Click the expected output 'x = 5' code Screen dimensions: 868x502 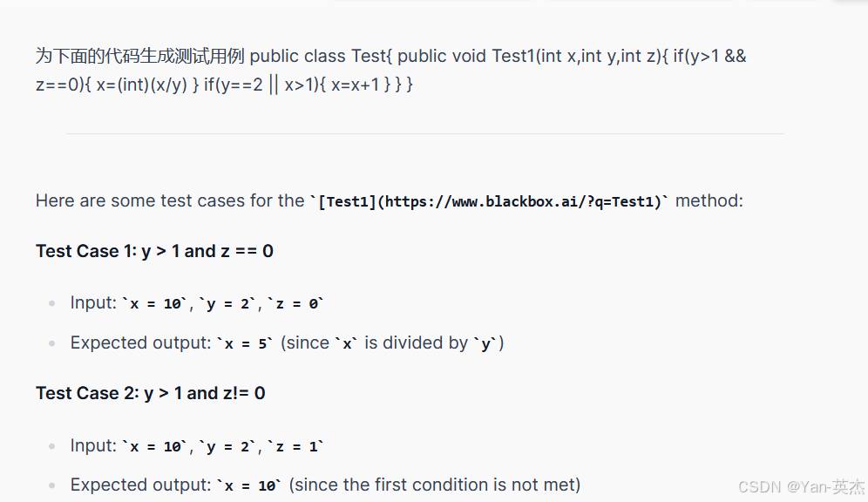point(244,343)
